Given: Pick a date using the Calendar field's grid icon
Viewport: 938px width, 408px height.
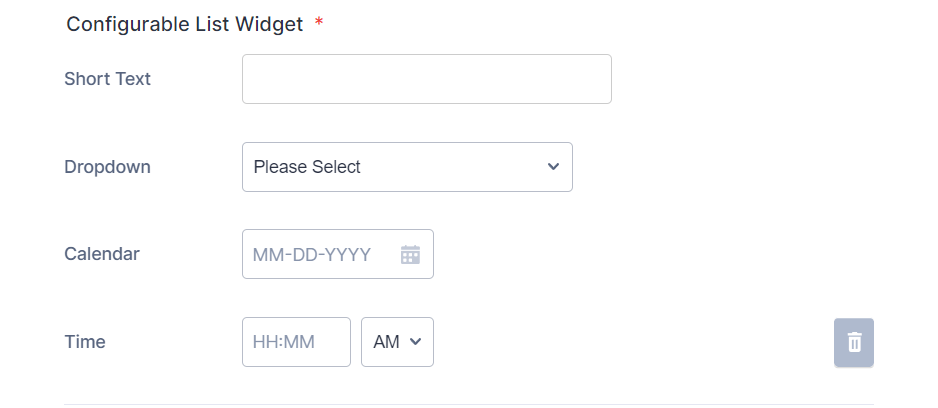Looking at the screenshot, I should tap(410, 255).
